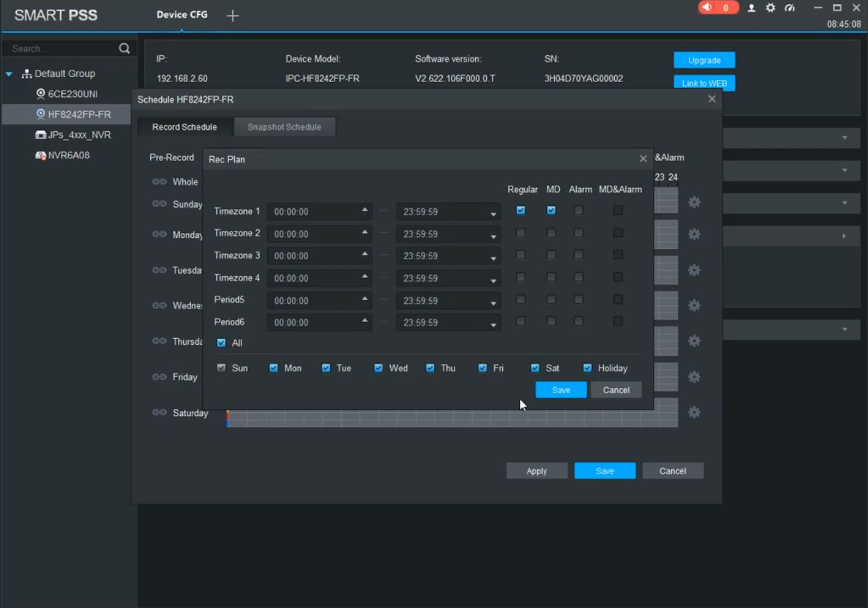Toggle the Holiday checkbox
Image resolution: width=868 pixels, height=608 pixels.
pyautogui.click(x=587, y=368)
